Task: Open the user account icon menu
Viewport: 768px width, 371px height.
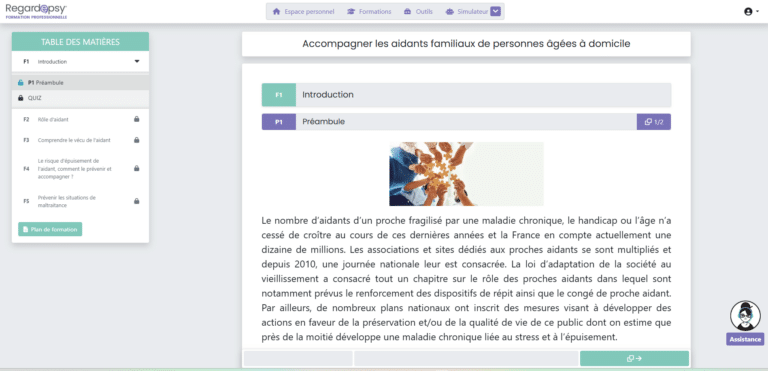Action: (x=750, y=12)
